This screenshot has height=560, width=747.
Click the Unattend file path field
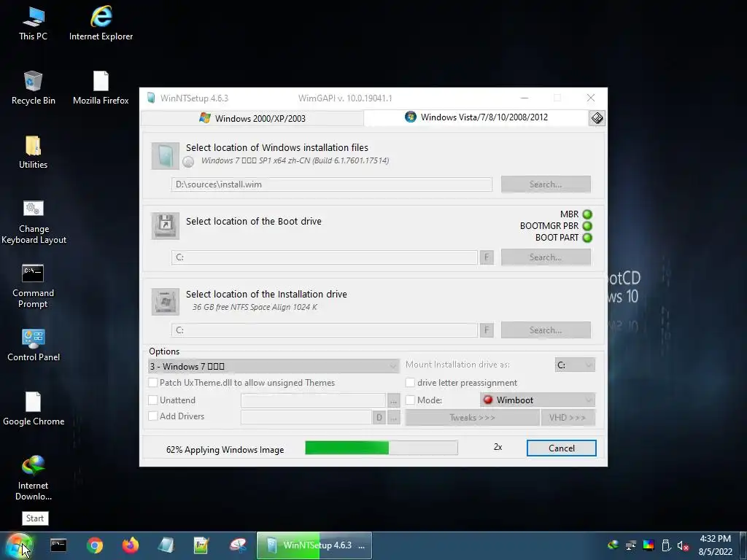(313, 400)
